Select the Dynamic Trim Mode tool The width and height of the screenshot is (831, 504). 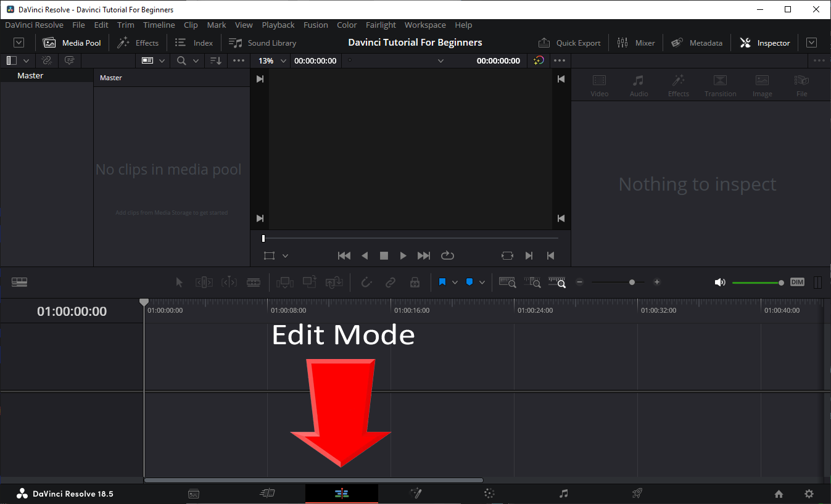point(229,283)
